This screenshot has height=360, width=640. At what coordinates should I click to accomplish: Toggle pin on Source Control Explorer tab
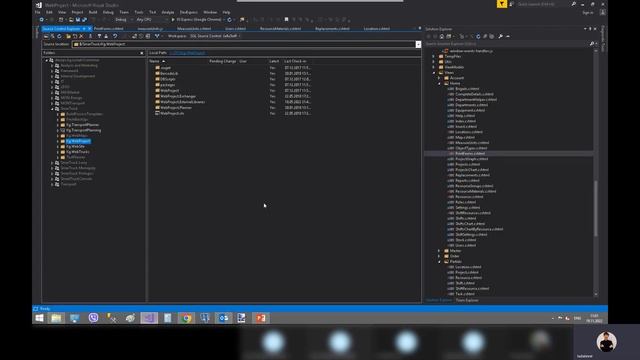pos(84,29)
